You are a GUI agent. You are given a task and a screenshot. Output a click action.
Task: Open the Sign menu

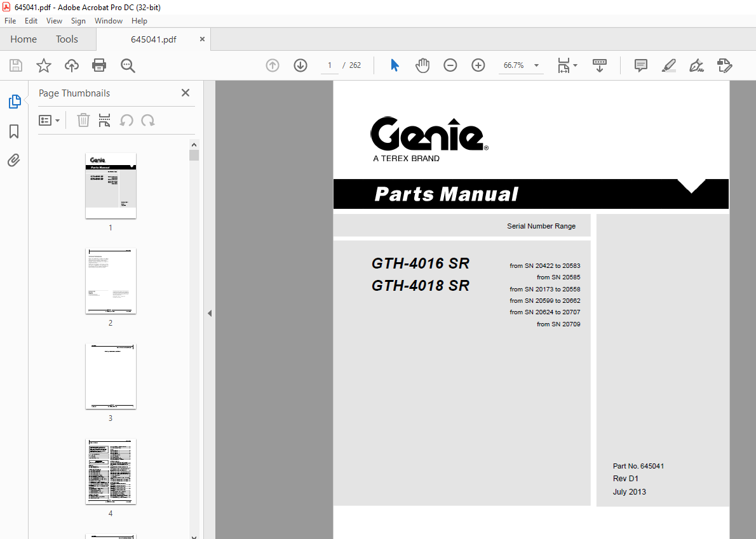[78, 21]
